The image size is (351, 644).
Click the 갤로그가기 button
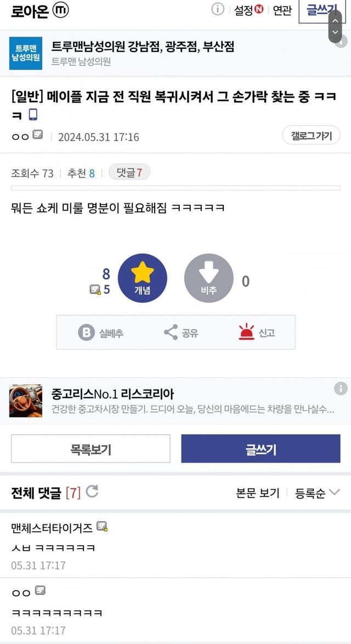click(x=311, y=135)
